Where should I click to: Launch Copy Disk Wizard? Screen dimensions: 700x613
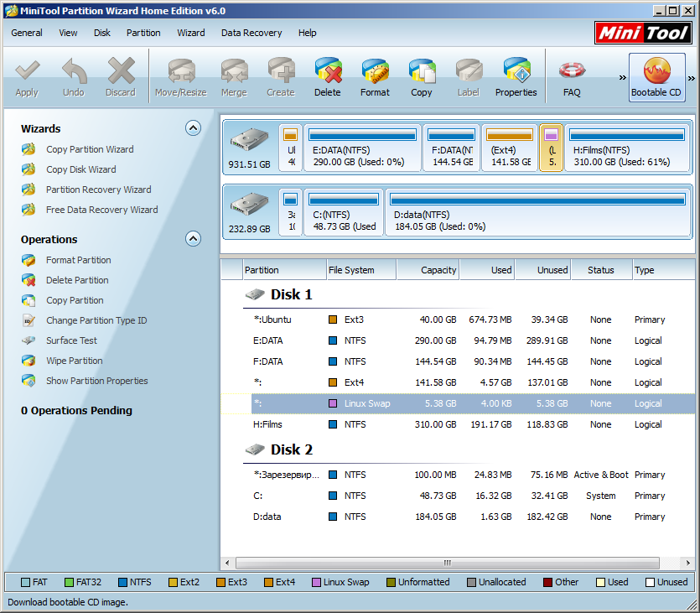[80, 169]
